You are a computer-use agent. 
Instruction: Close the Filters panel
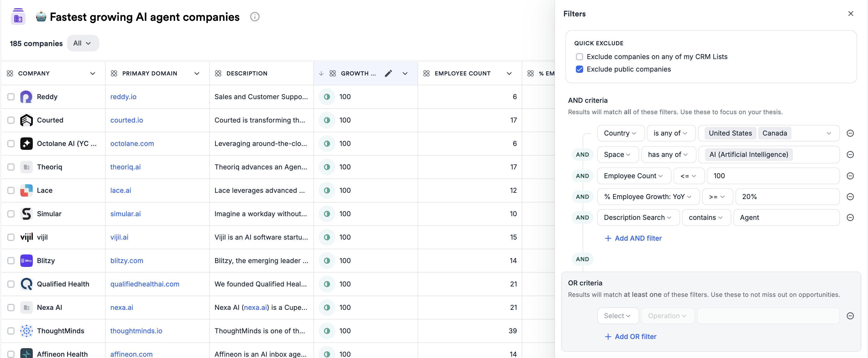[851, 14]
